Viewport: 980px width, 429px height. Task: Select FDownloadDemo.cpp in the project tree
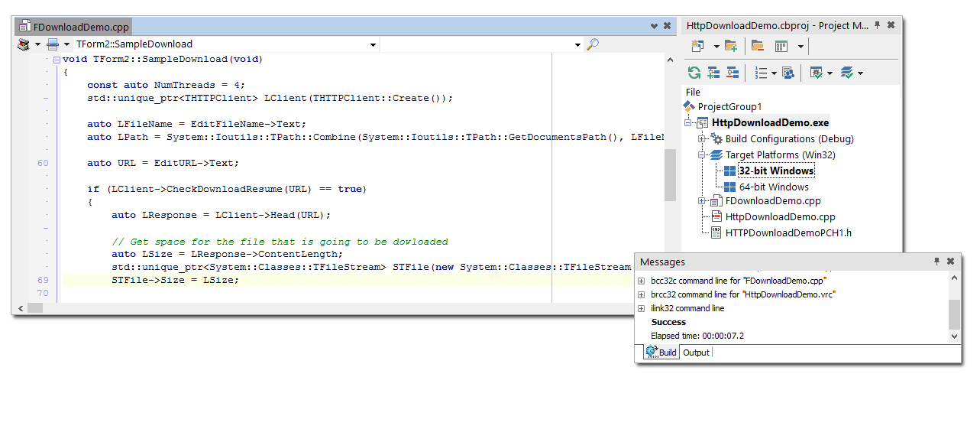(x=773, y=200)
